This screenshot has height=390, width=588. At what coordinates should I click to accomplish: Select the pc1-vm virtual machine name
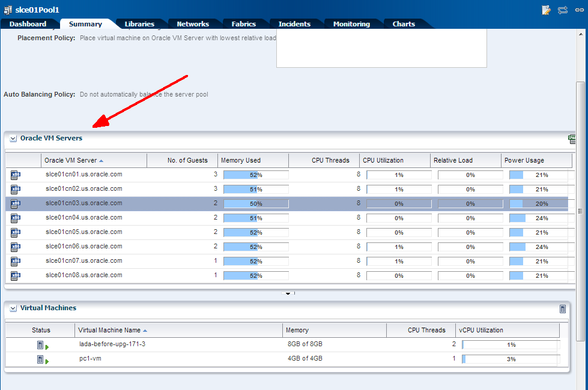90,359
